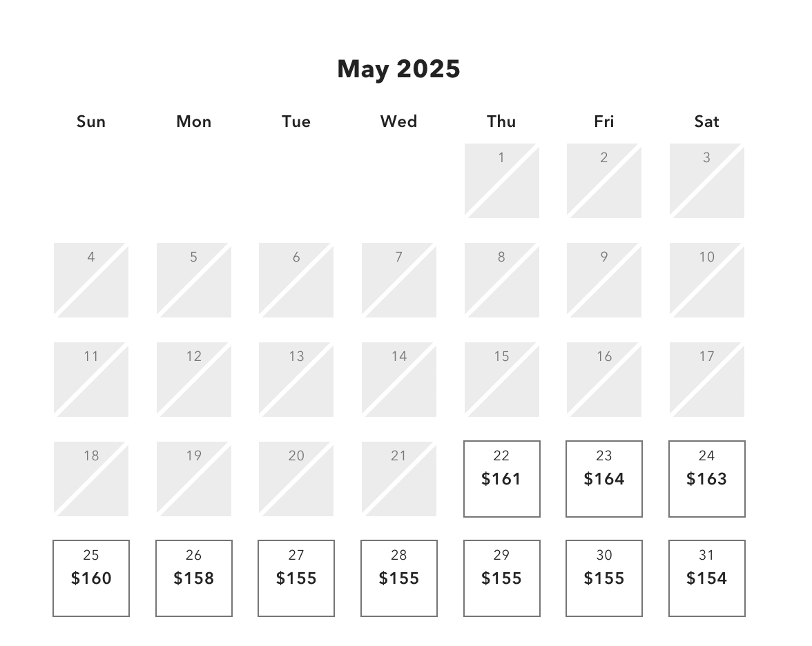Select May 25 for $160
This screenshot has height=646, width=812.
pyautogui.click(x=91, y=578)
